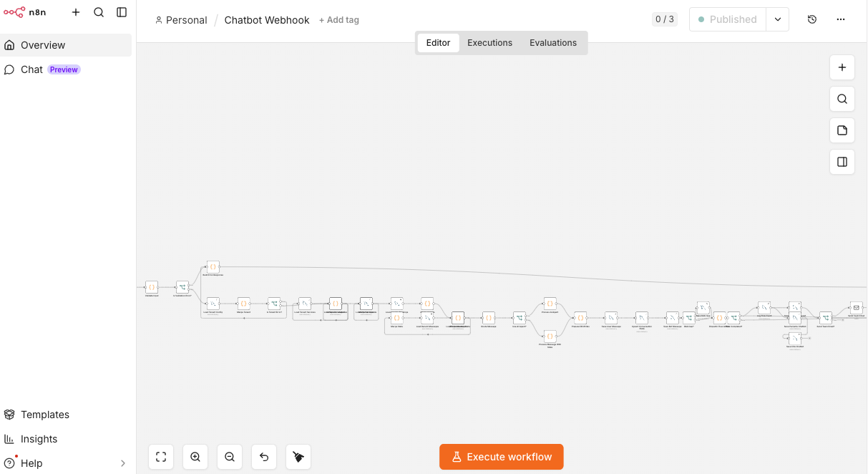868x474 pixels.
Task: Open the Published dropdown arrow
Action: (778, 19)
